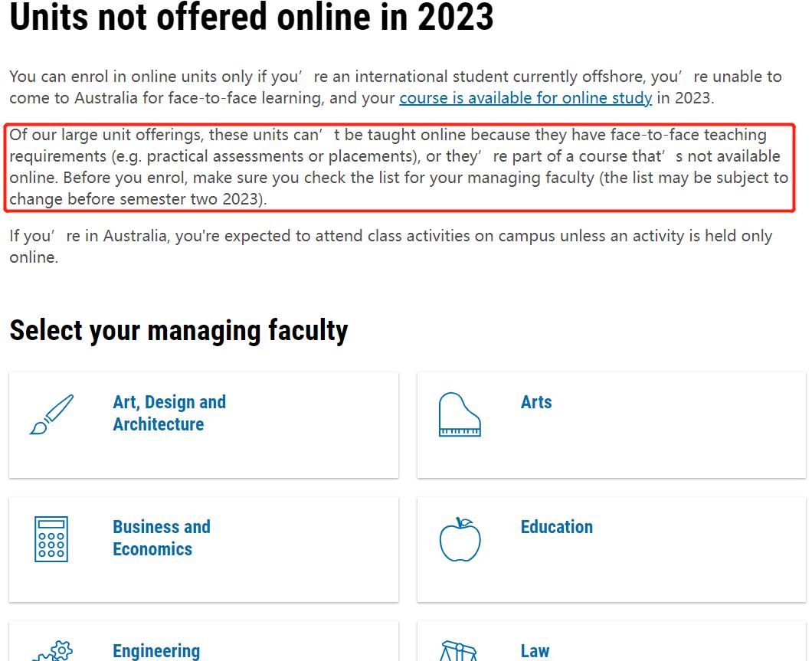The height and width of the screenshot is (661, 812).
Task: Open the Law faculty link
Action: [536, 651]
